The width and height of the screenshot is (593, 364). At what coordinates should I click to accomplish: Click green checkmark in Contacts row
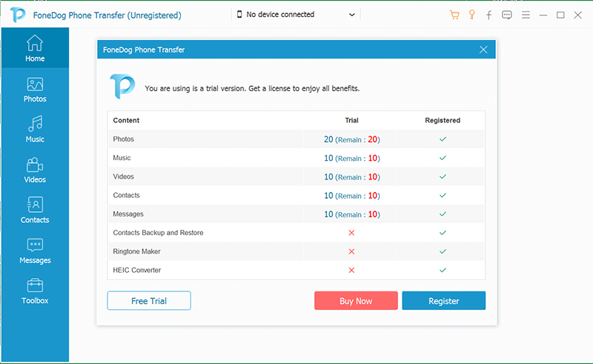(x=443, y=195)
